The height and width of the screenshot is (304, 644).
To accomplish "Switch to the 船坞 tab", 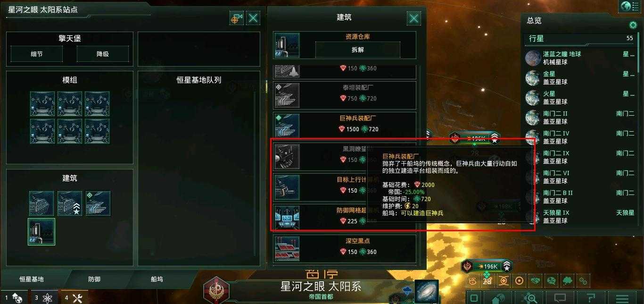I will [157, 279].
